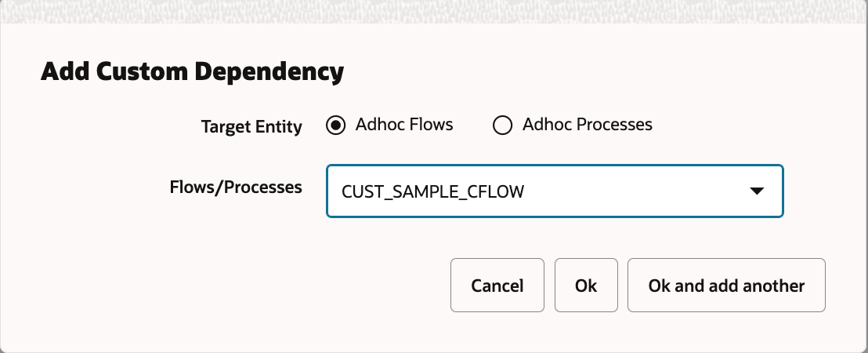Expand the Flows/Processes dropdown arrow
This screenshot has height=353, width=868.
point(756,191)
